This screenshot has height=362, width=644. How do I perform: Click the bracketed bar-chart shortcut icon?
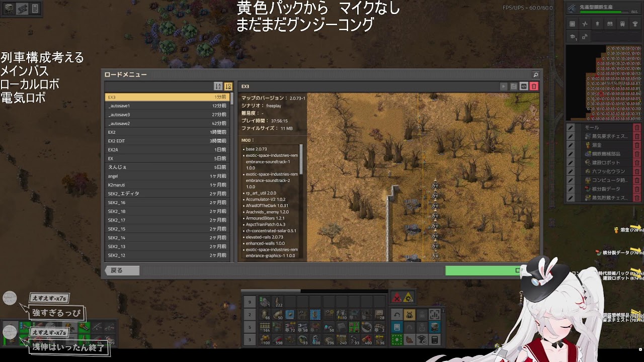click(435, 315)
